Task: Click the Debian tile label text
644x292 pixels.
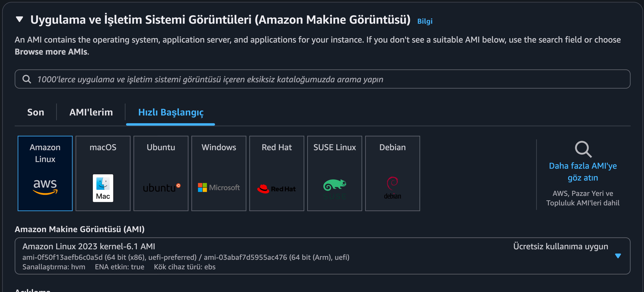Action: click(392, 147)
